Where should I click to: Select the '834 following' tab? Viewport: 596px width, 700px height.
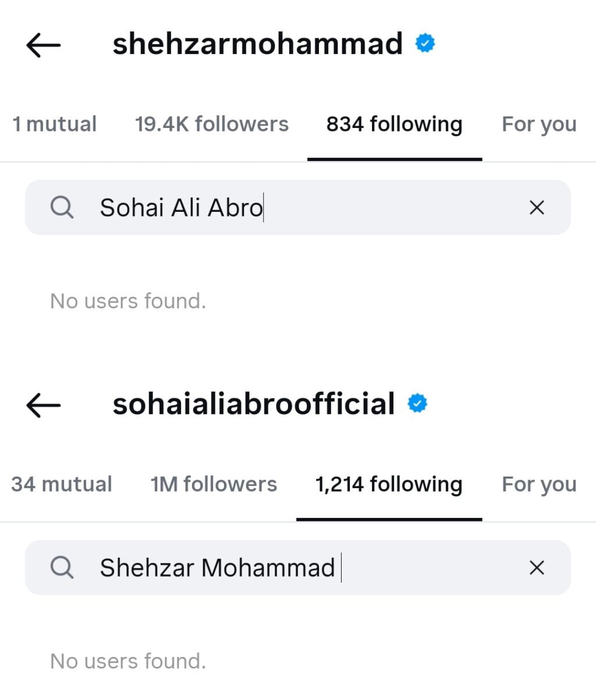click(x=394, y=125)
